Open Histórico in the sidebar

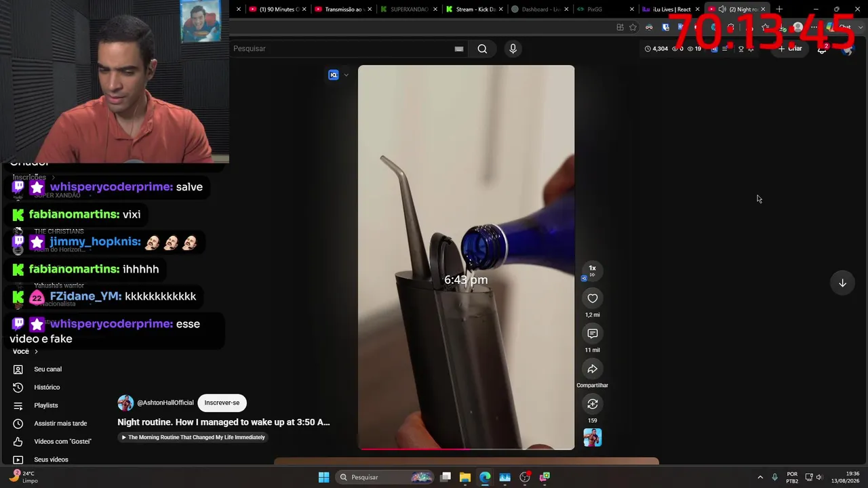(x=47, y=387)
